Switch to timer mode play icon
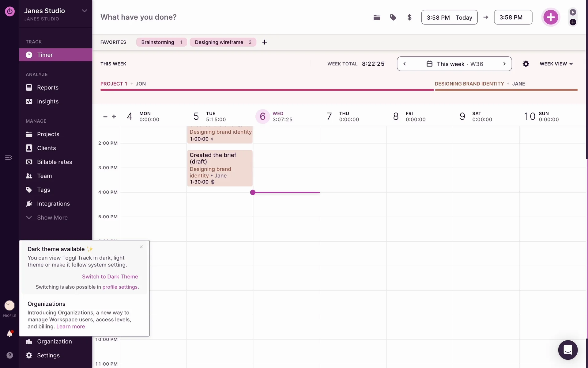This screenshot has height=368, width=588. [x=573, y=12]
